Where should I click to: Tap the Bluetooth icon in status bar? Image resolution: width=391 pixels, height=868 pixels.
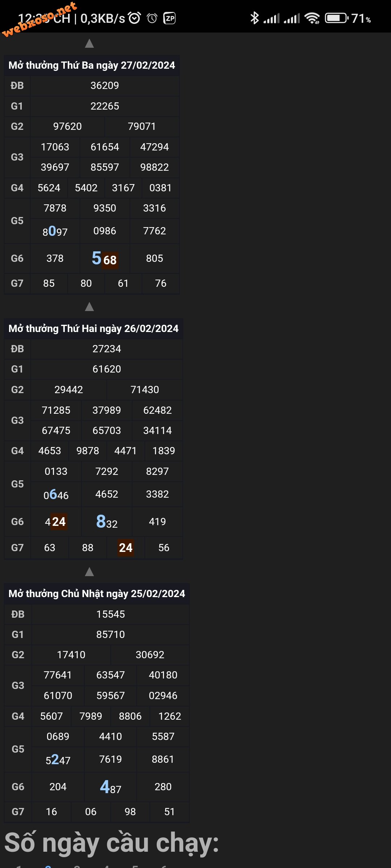pos(255,18)
